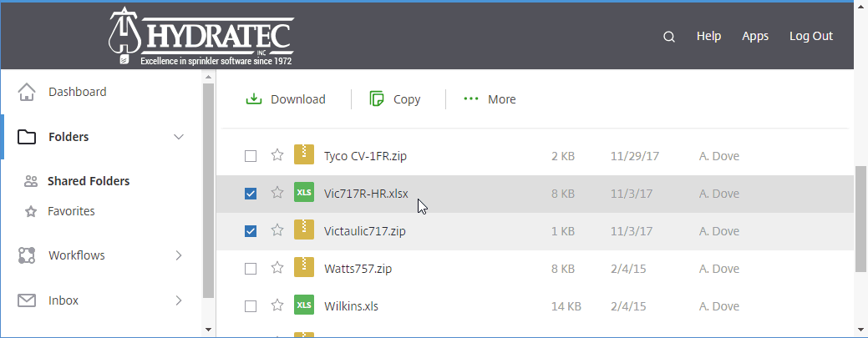Image resolution: width=868 pixels, height=338 pixels.
Task: Collapse the Folders section chevron
Action: pos(178,137)
